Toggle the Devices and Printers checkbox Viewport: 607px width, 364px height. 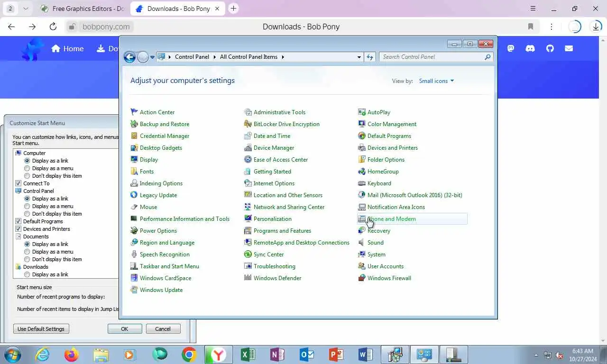[18, 229]
